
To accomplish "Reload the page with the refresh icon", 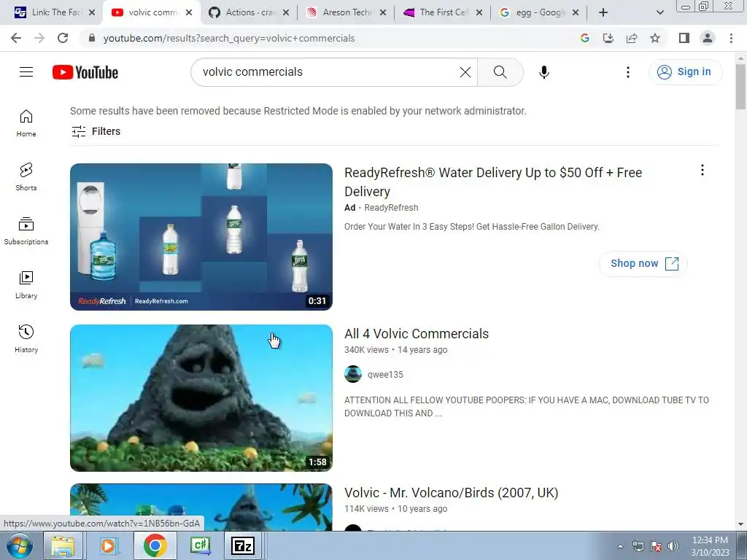I will [63, 38].
